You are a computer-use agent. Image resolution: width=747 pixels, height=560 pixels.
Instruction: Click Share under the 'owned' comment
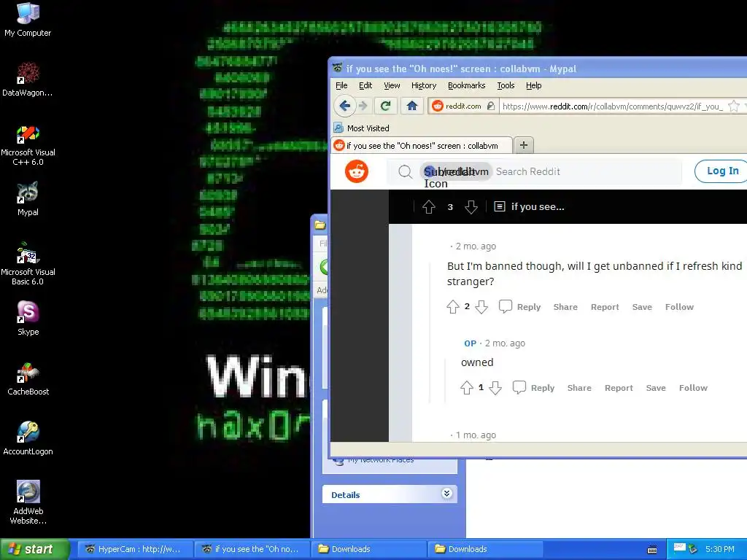[x=579, y=388]
